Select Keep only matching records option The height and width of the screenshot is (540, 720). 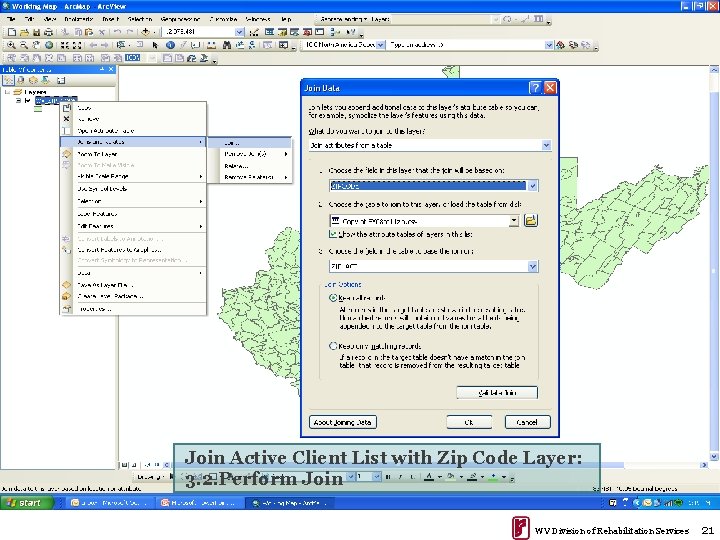point(333,346)
